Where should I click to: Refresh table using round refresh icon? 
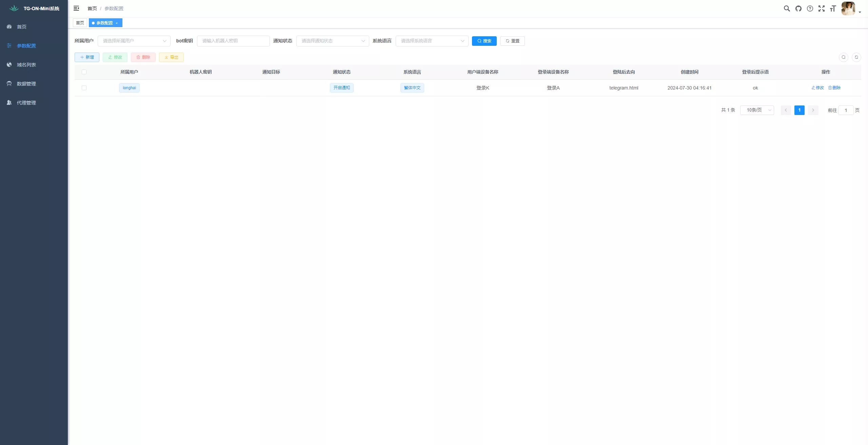[856, 57]
